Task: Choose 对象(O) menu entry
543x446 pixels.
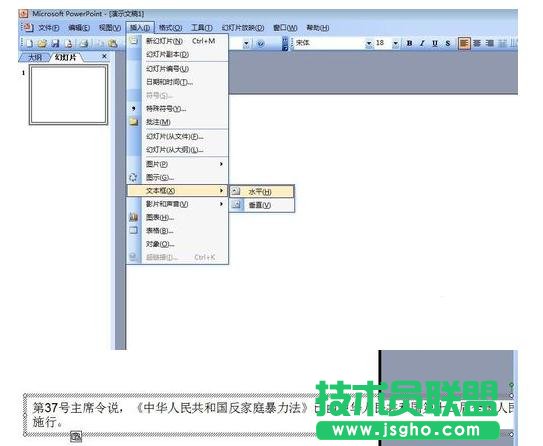Action: click(177, 244)
